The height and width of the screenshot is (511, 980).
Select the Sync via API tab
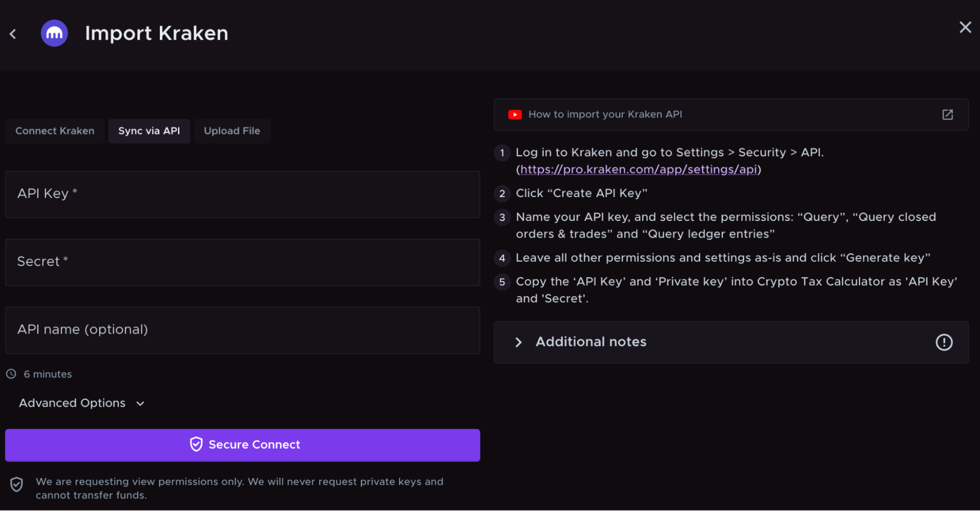(149, 131)
